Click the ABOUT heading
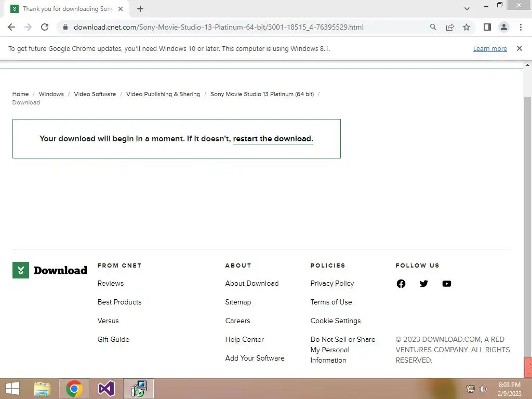Image resolution: width=532 pixels, height=399 pixels. click(x=238, y=265)
